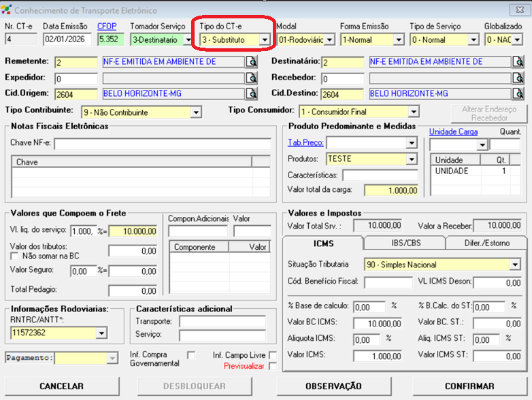Open the Situação Tributaria dropdown
This screenshot has width=532, height=400.
click(x=514, y=265)
